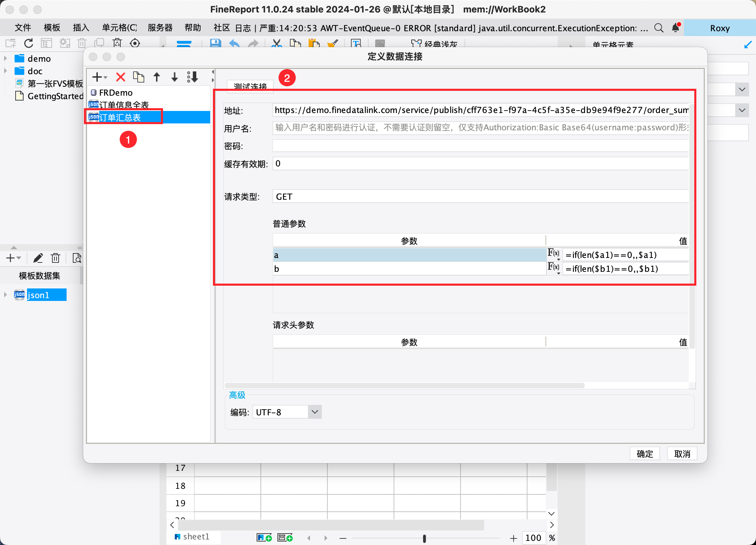Click the notification bell icon
Screen dimensions: 756x545
[676, 28]
